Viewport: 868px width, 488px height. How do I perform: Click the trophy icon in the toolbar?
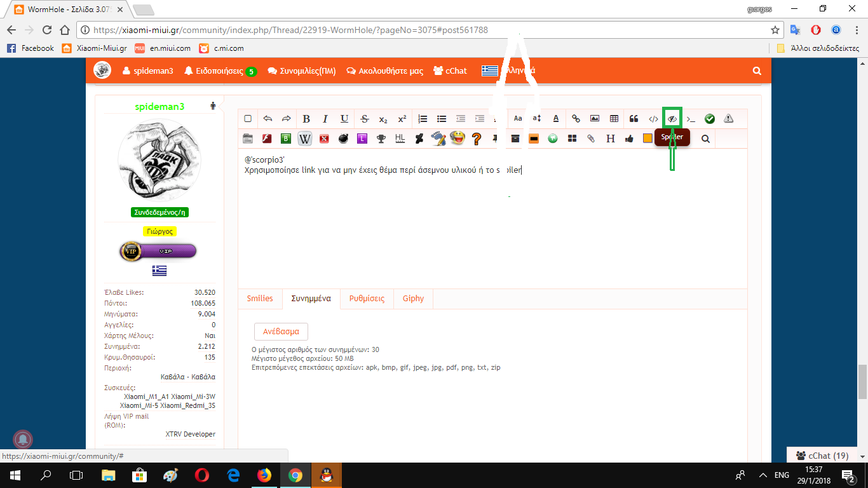click(381, 139)
